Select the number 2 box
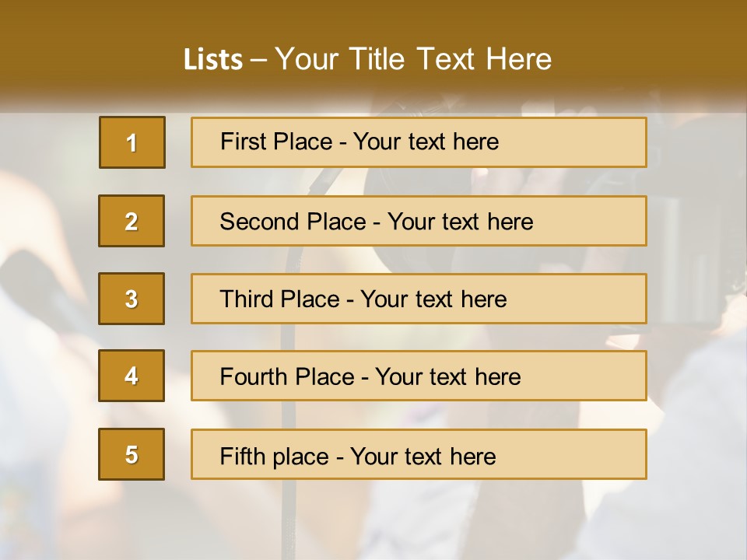The width and height of the screenshot is (747, 560). tap(132, 221)
